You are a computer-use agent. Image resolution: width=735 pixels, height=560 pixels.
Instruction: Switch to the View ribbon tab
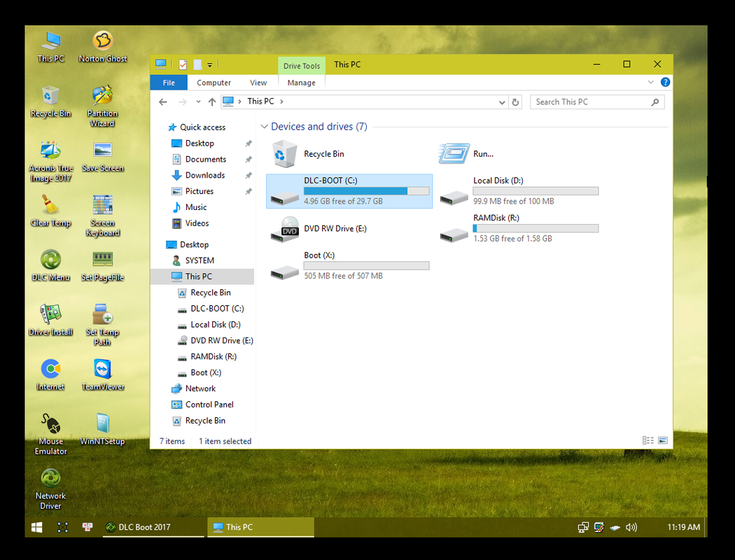(x=258, y=83)
